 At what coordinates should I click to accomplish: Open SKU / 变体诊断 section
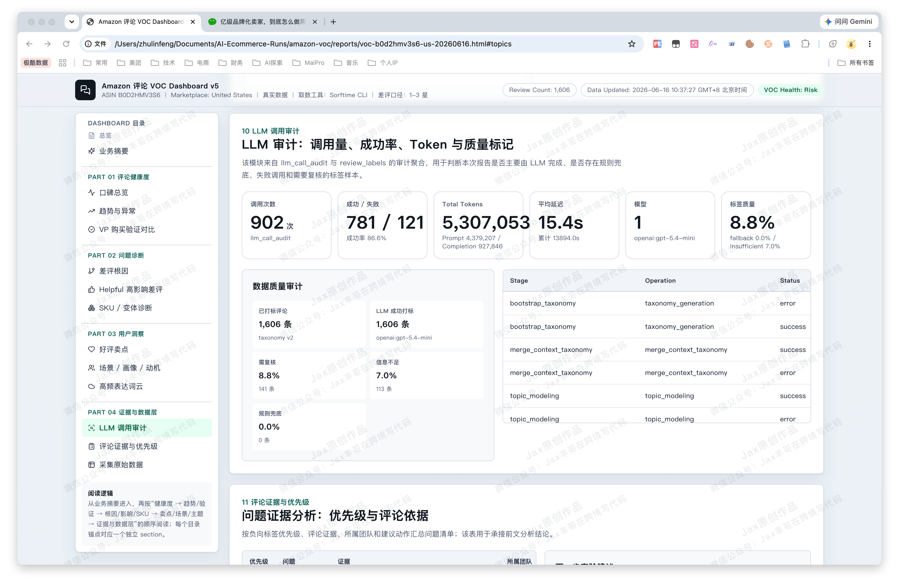pos(147,308)
